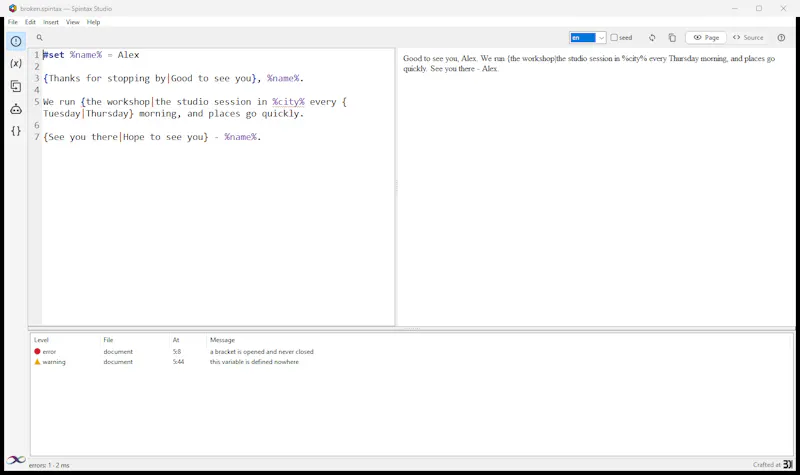Open the errors panel sidebar icon

click(16, 41)
